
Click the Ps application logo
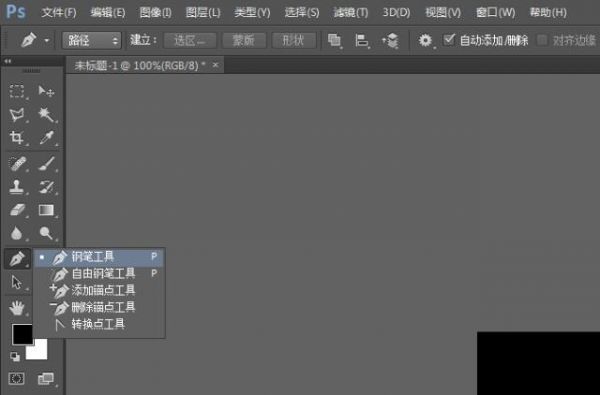tap(16, 12)
